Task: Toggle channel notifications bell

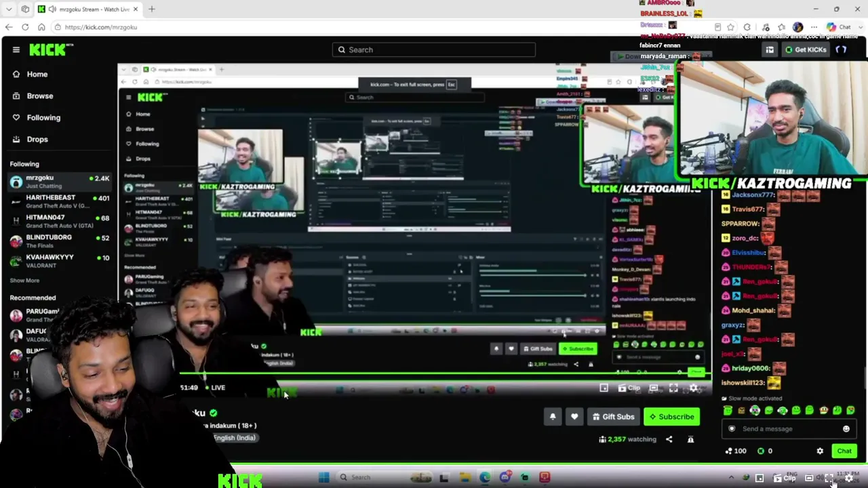Action: click(x=553, y=417)
